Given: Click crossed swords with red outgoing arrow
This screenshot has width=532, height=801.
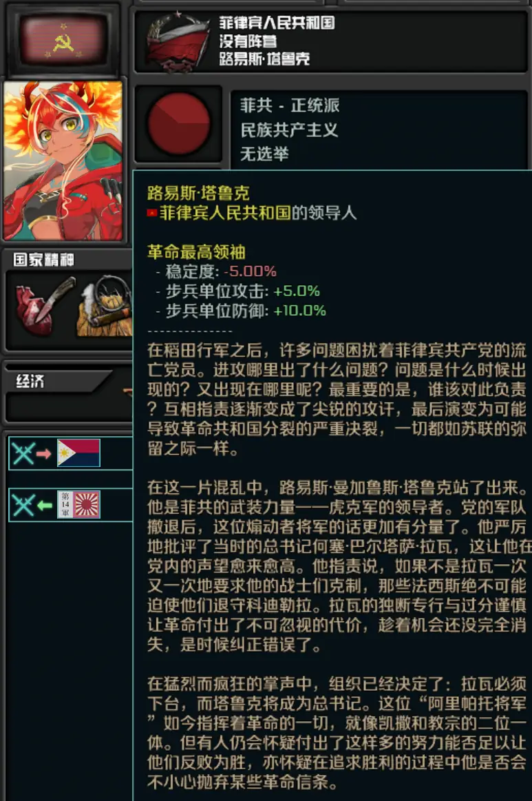Looking at the screenshot, I should pos(32,453).
